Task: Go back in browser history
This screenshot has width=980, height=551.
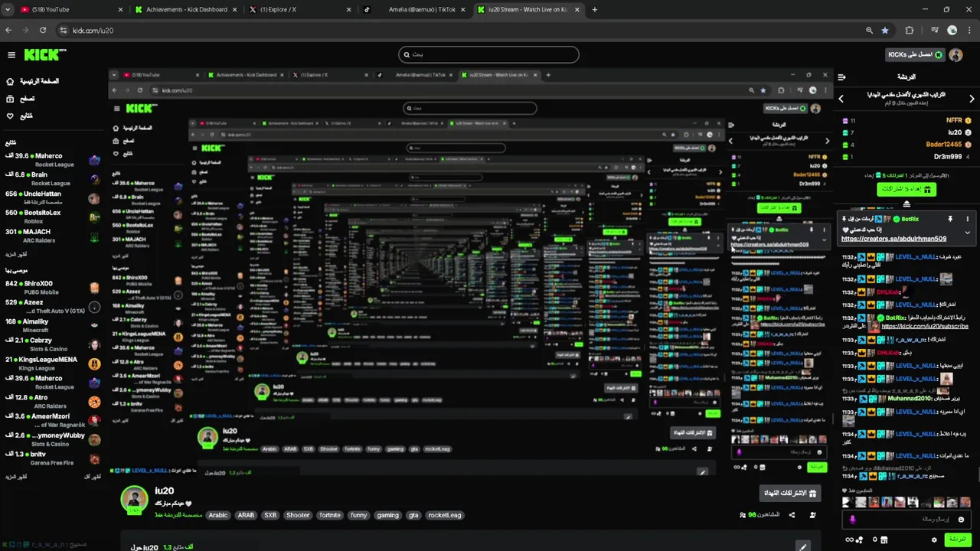Action: [x=8, y=31]
